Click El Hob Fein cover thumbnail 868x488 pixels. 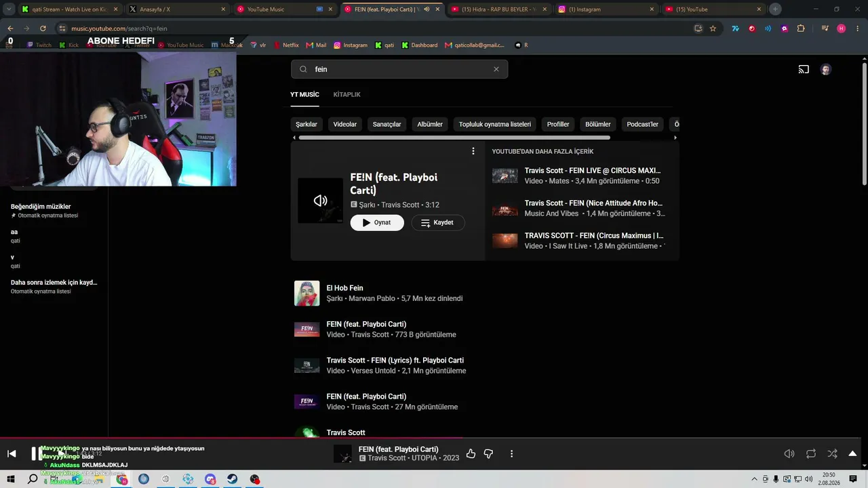click(307, 293)
